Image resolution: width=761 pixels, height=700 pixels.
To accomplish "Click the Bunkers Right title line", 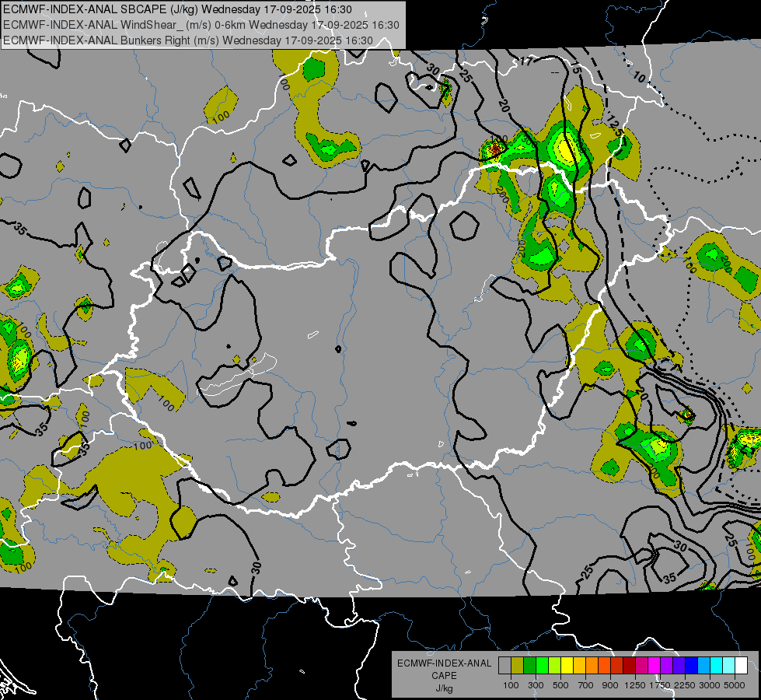I will click(187, 40).
